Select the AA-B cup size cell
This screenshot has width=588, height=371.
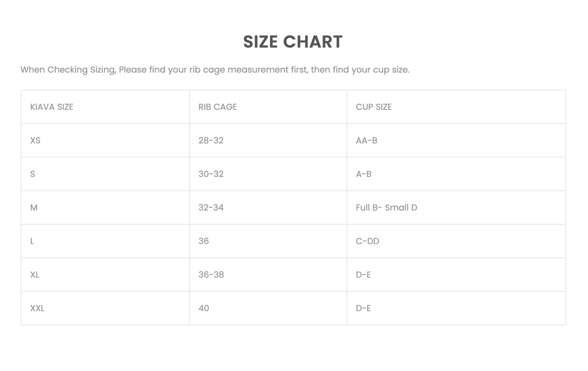point(367,141)
